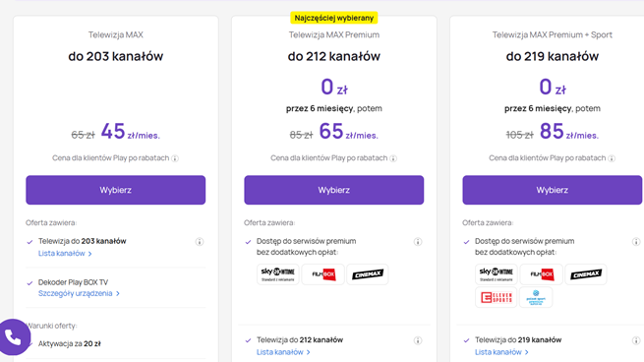Choose Telewizja MAX plan with Wybierz
The height and width of the screenshot is (362, 644).
tap(115, 190)
